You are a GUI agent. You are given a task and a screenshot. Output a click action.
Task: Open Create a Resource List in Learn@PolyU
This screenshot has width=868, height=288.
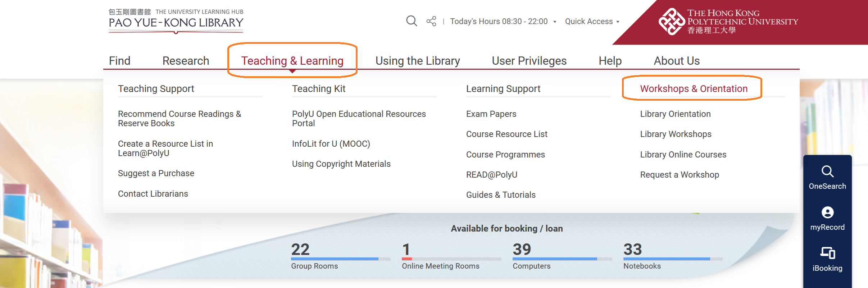pyautogui.click(x=165, y=148)
